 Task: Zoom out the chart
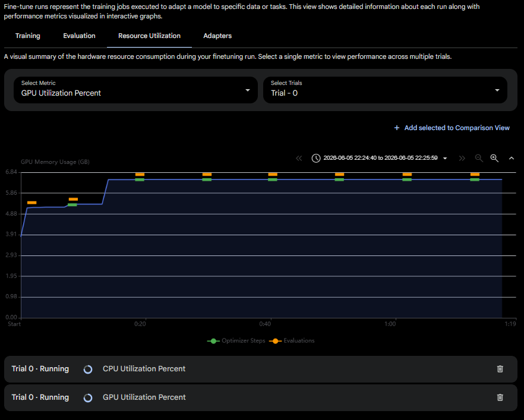(x=479, y=158)
